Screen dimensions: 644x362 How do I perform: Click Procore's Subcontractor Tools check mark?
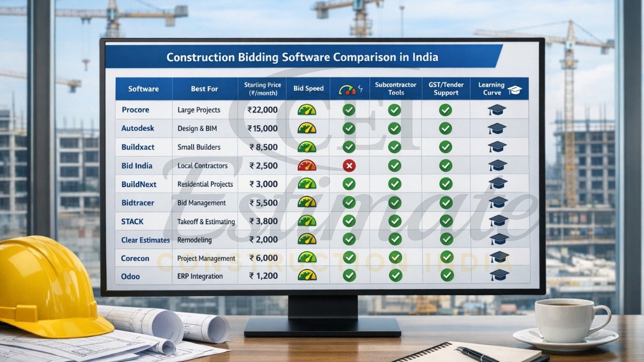click(394, 110)
